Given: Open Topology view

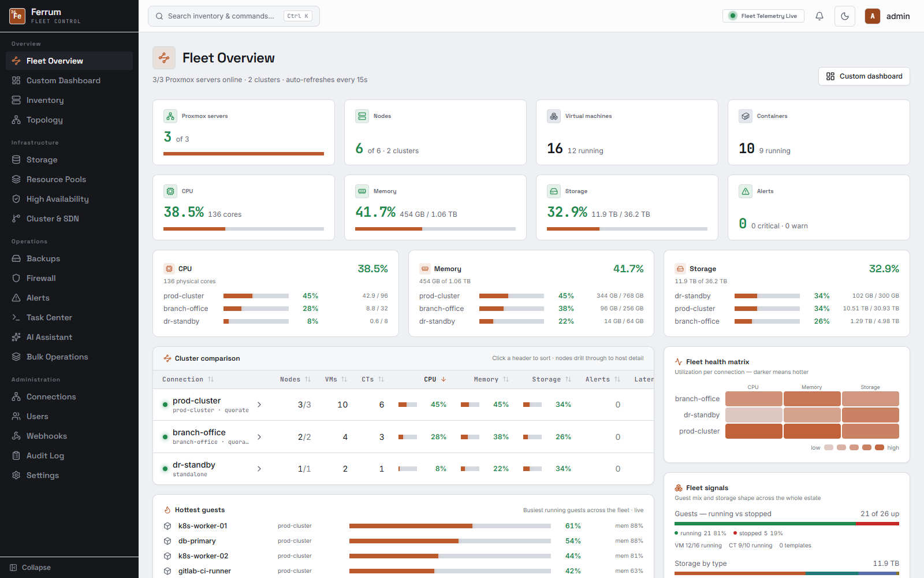Looking at the screenshot, I should pyautogui.click(x=69, y=120).
